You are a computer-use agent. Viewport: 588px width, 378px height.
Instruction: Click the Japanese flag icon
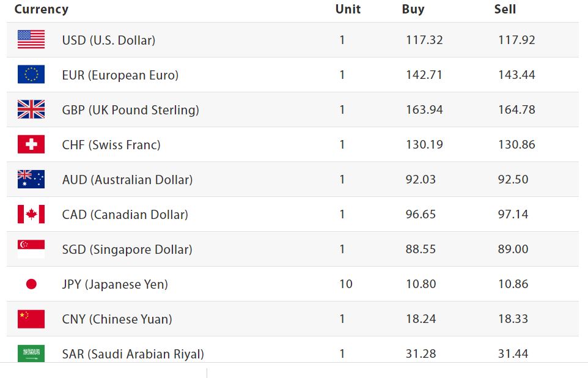pyautogui.click(x=31, y=284)
